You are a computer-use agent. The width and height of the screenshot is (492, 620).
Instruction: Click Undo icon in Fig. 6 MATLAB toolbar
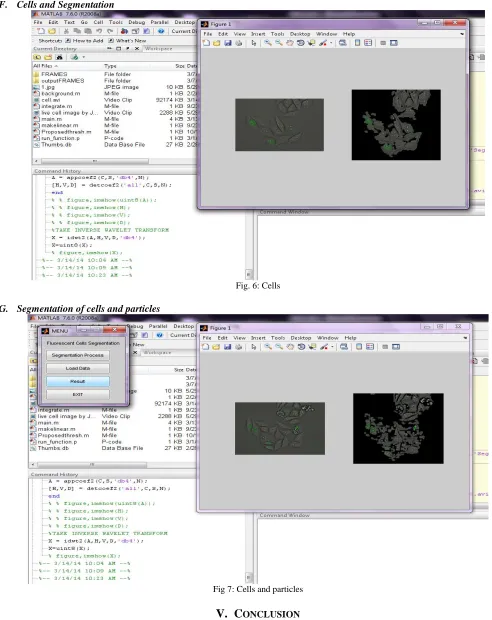tap(99, 31)
